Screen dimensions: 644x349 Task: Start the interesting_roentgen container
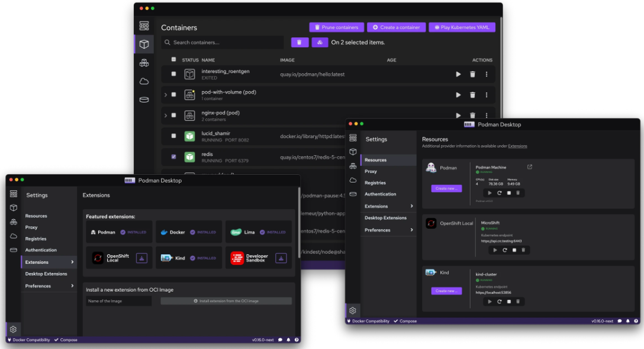[x=458, y=75]
